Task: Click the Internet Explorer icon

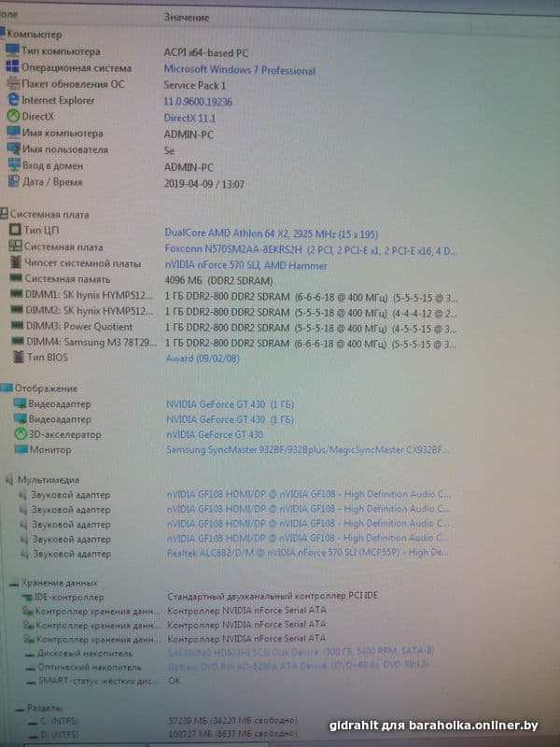Action: tap(13, 100)
